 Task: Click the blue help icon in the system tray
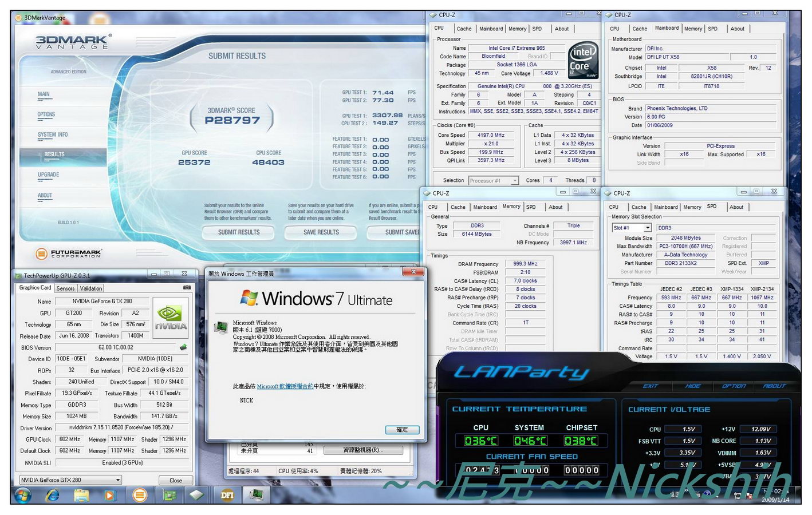[707, 494]
